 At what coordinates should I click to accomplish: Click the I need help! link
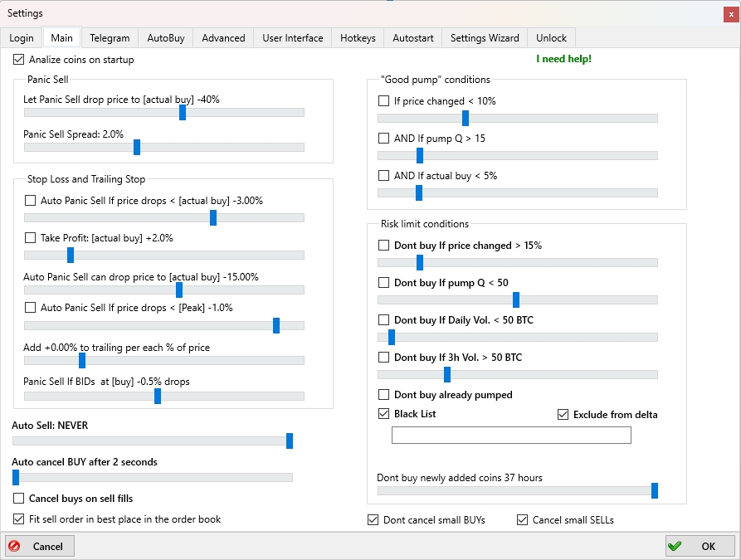563,59
